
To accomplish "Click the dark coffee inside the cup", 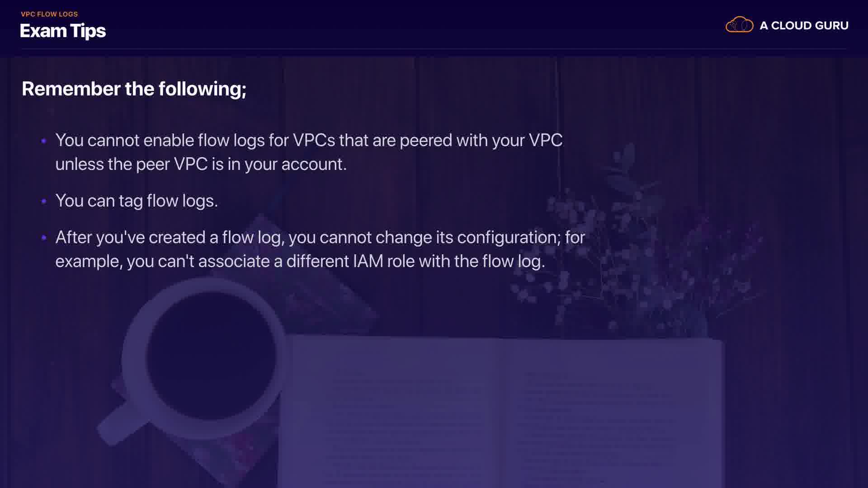I will point(211,356).
